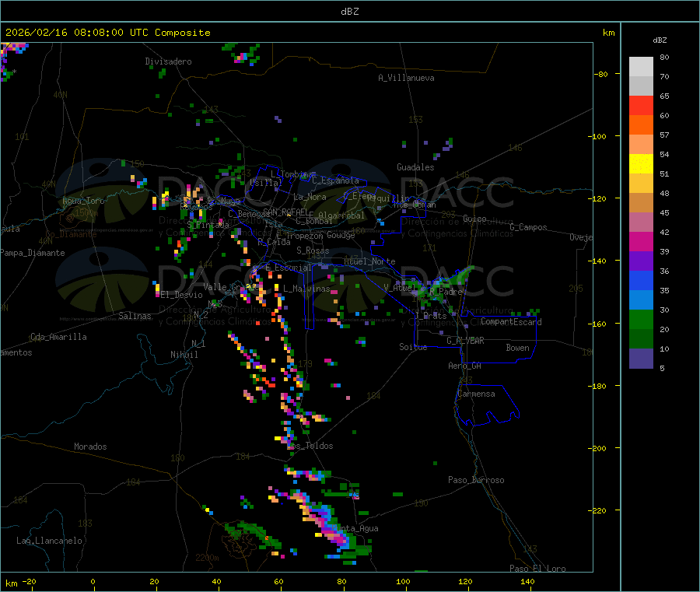This screenshot has width=700, height=592.
Task: Click the S_Rosas location label
Action: [313, 250]
